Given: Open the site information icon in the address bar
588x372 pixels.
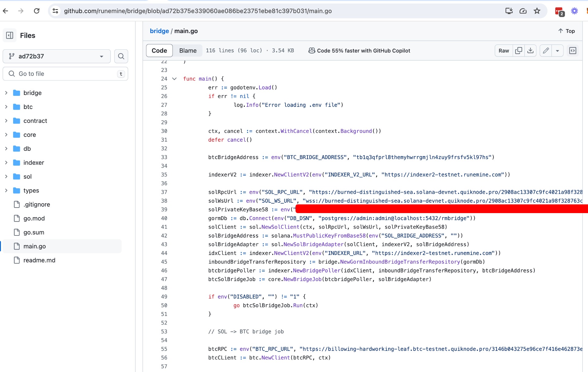Looking at the screenshot, I should (x=55, y=11).
